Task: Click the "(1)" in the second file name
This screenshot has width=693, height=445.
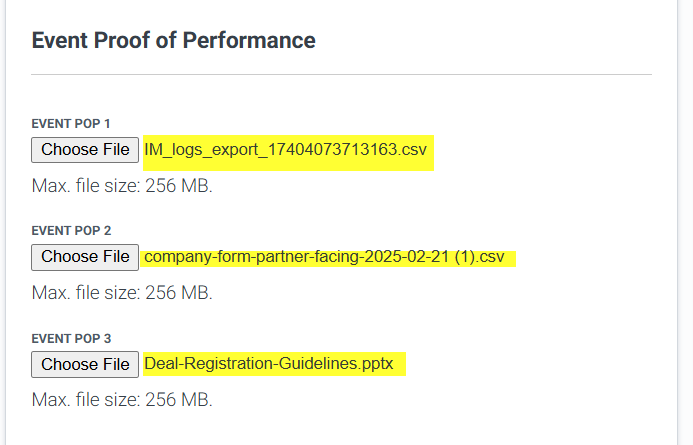Action: (461, 257)
